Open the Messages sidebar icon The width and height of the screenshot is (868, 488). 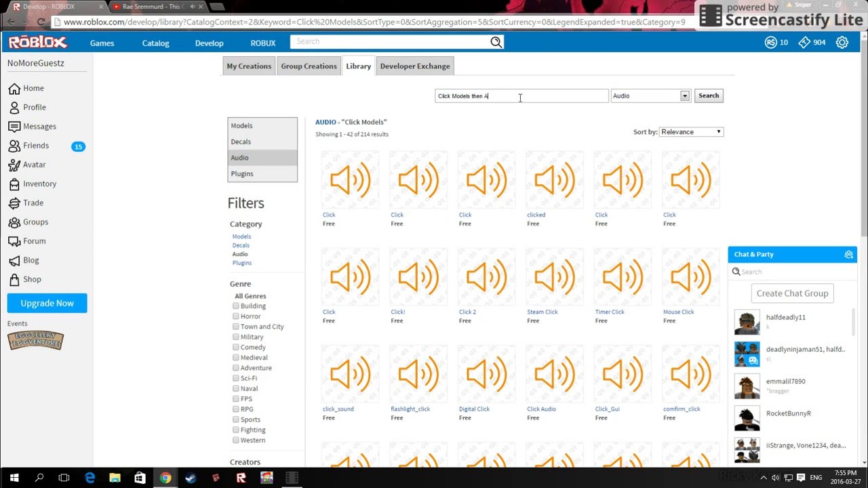click(x=14, y=126)
